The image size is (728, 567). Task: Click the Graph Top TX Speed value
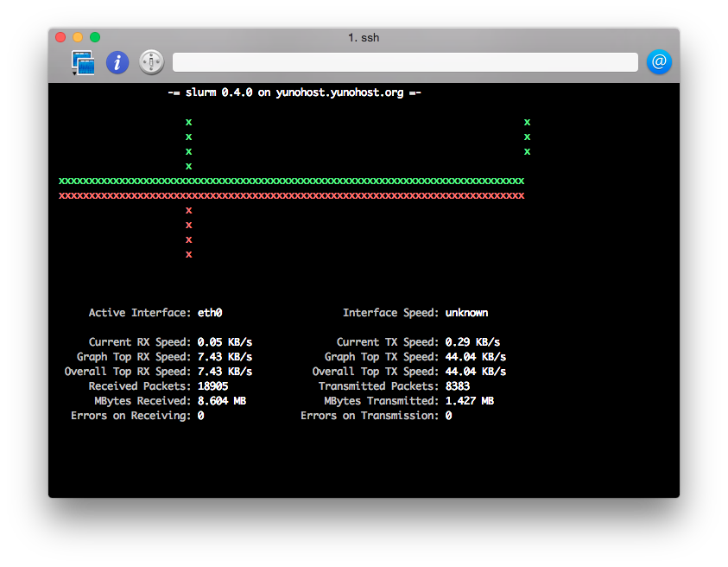click(x=476, y=357)
